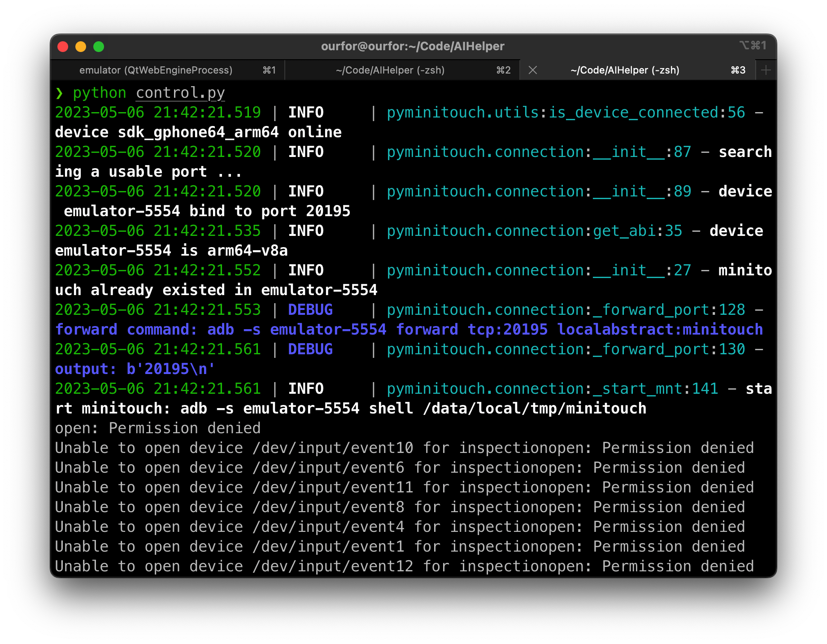827x644 pixels.
Task: Minimize window with the yellow button
Action: (81, 47)
